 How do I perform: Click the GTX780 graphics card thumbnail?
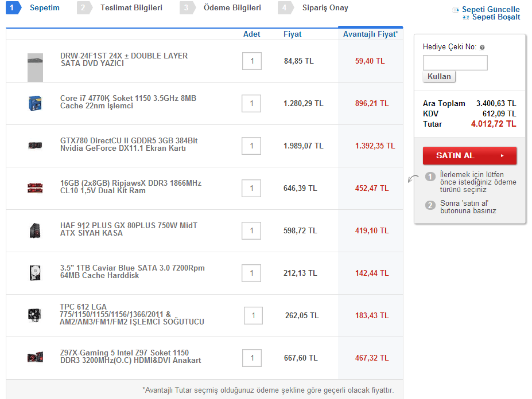click(35, 146)
